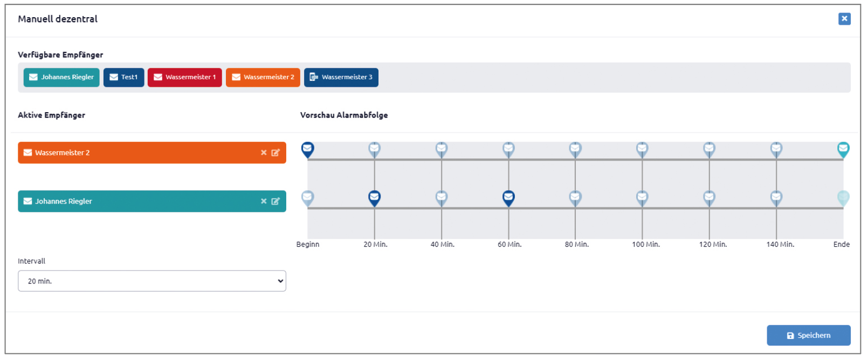This screenshot has width=868, height=361.
Task: Open the Intervall dropdown
Action: click(x=152, y=281)
